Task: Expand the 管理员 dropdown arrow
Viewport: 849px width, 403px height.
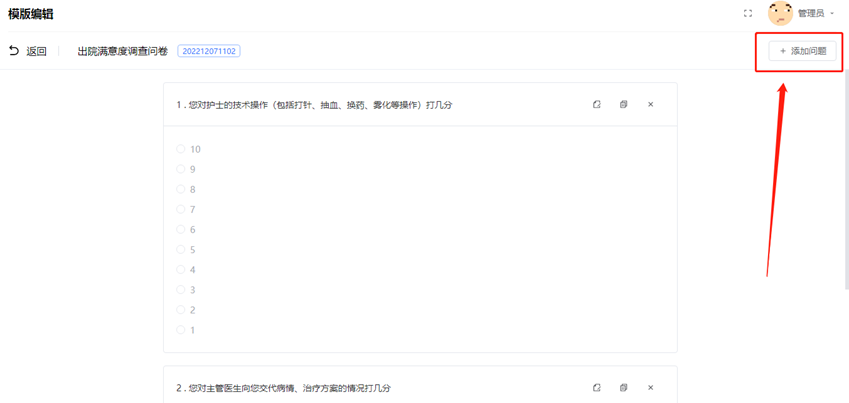Action: pos(832,14)
